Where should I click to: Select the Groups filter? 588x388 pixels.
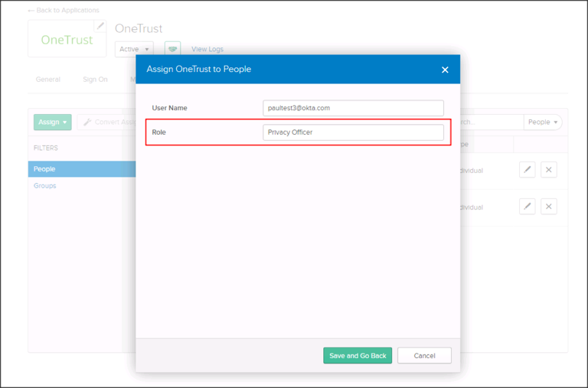pos(45,186)
